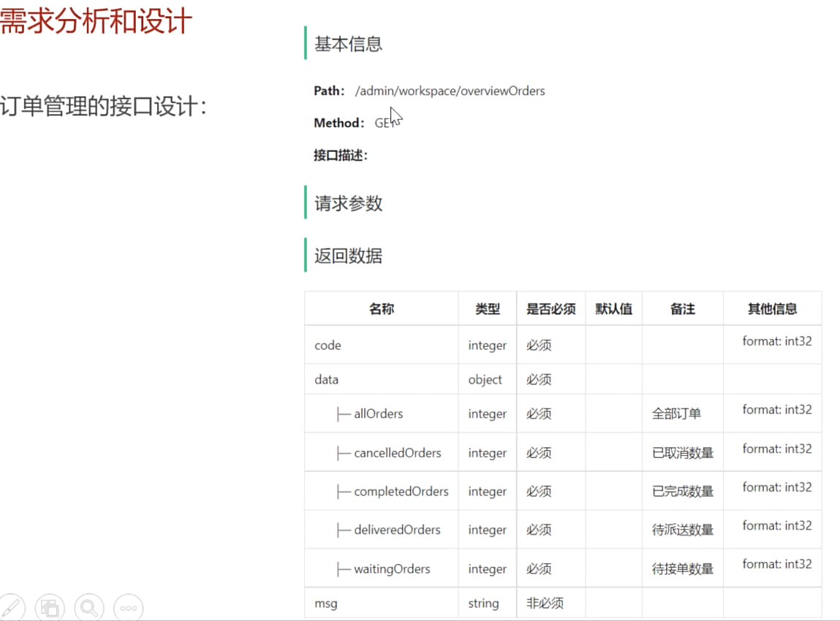Click the 已取消数量 remark cell
Viewport: 840px width, 621px height.
(x=683, y=453)
